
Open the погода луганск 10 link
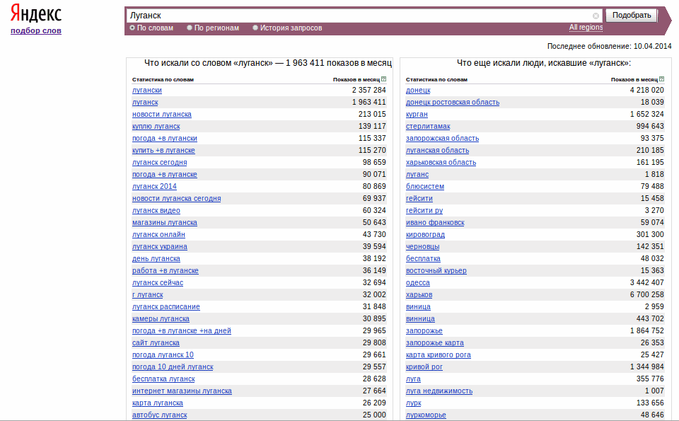(163, 355)
